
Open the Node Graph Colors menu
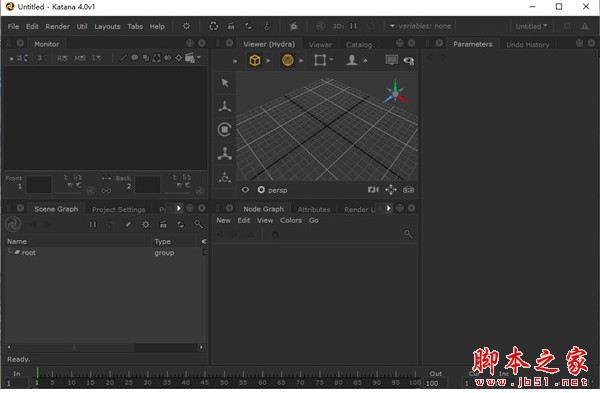[x=291, y=220]
